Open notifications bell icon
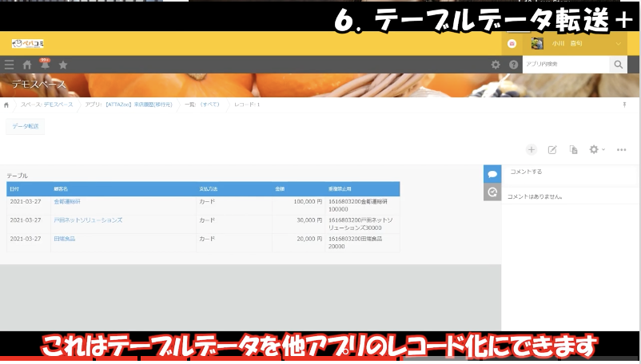The height and width of the screenshot is (364, 641). [45, 65]
